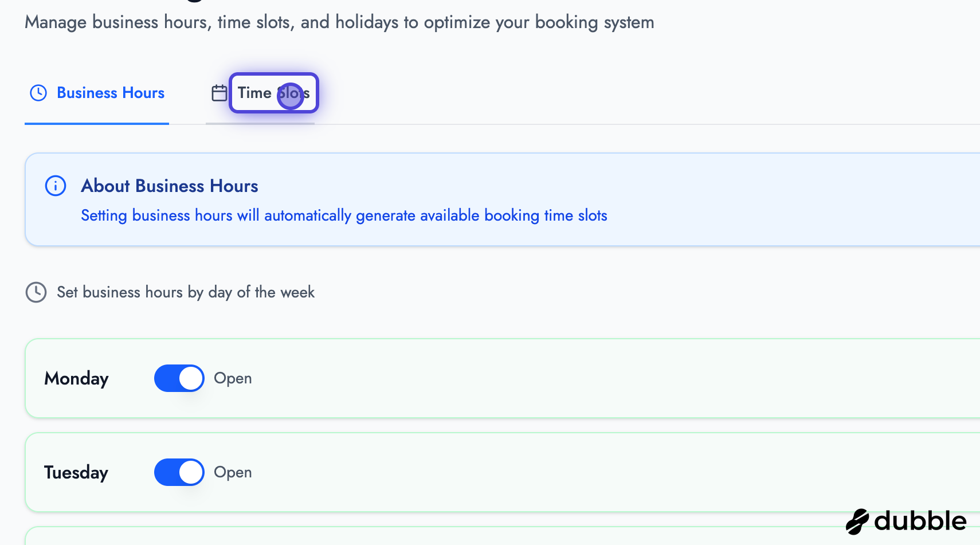Disable the Tuesday Open switch
980x545 pixels.
(179, 472)
